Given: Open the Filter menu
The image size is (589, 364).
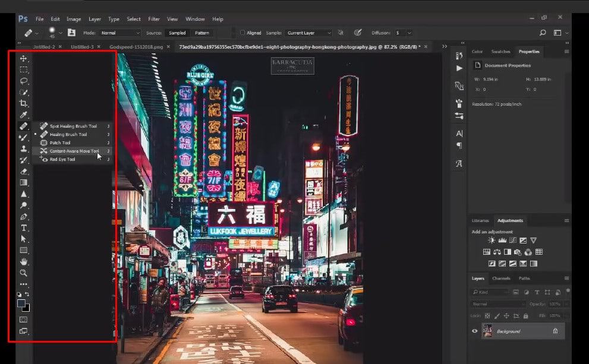Looking at the screenshot, I should click(x=153, y=19).
